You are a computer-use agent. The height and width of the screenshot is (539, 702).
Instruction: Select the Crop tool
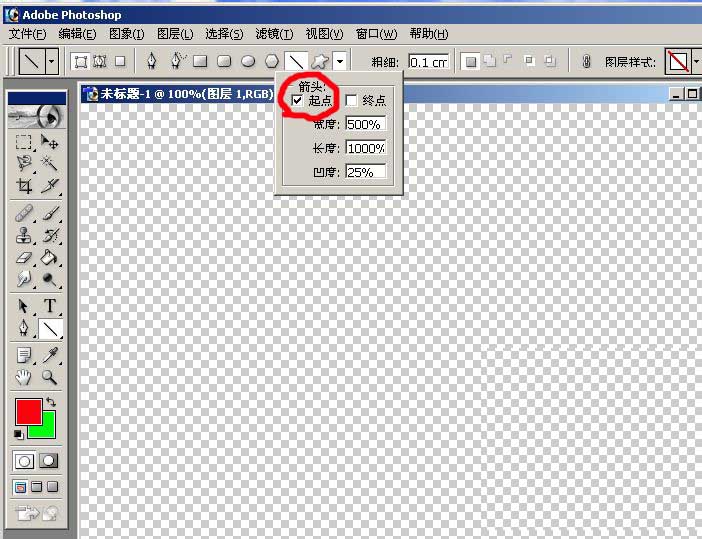coord(24,185)
